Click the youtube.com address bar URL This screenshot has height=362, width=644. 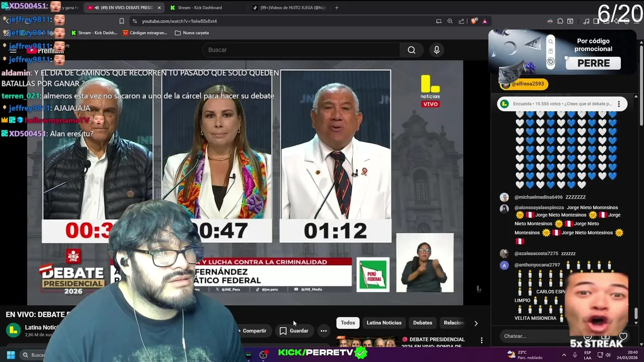[x=179, y=21]
